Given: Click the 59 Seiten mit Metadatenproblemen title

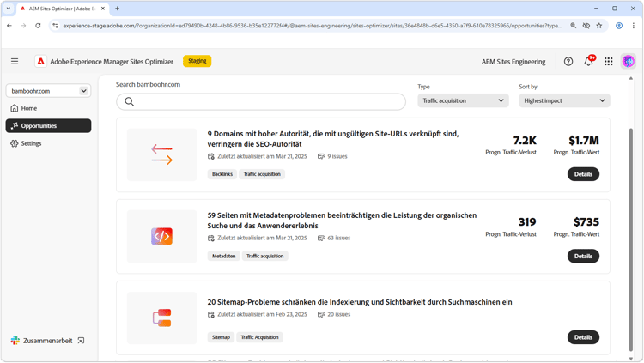Looking at the screenshot, I should click(x=342, y=221).
